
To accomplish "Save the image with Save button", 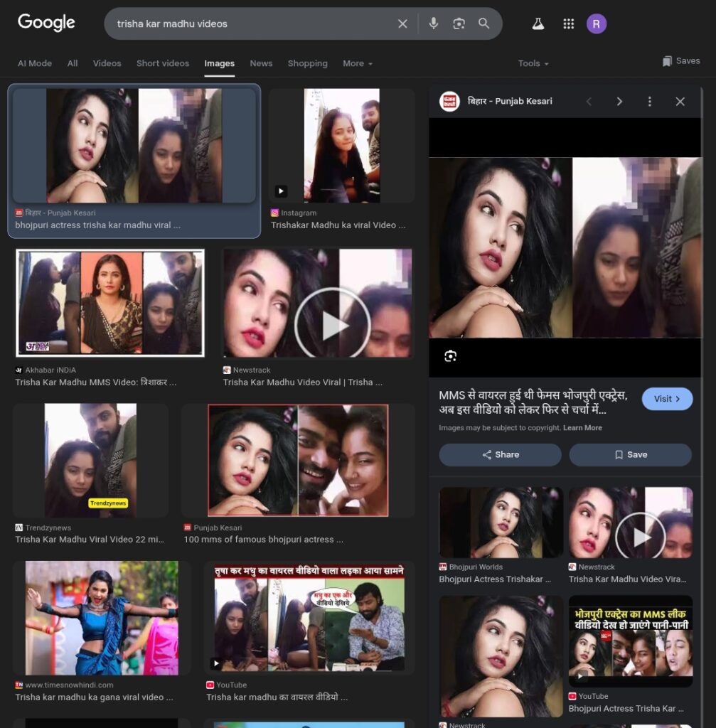I will [630, 455].
